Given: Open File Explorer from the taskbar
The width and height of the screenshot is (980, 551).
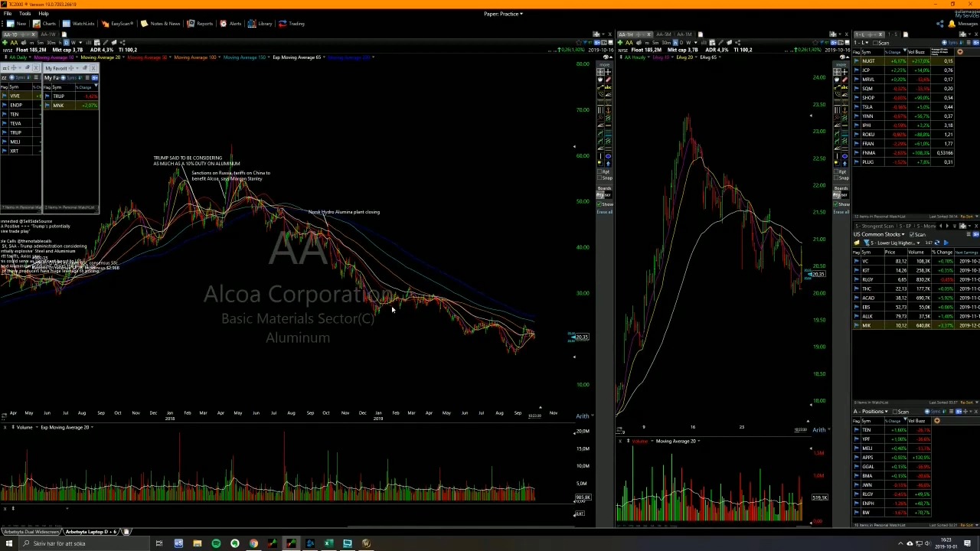Looking at the screenshot, I should tap(198, 543).
